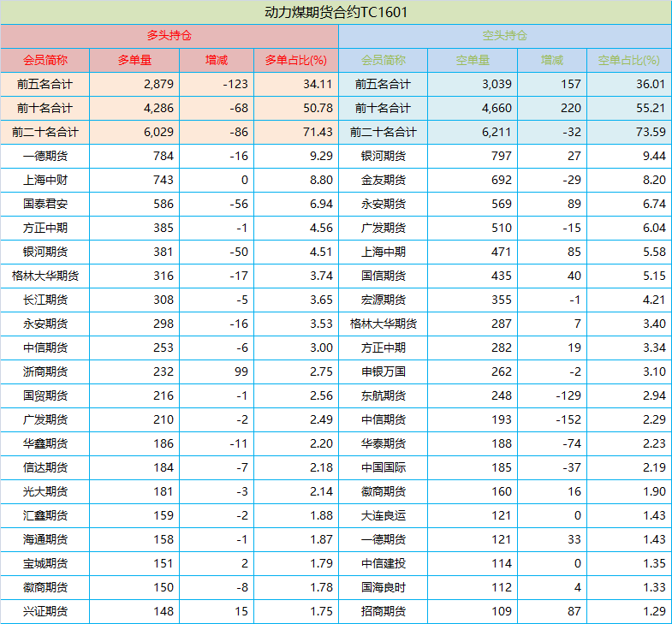Image resolution: width=672 pixels, height=624 pixels.
Task: Select 一德期货 in the short list
Action: click(x=384, y=540)
